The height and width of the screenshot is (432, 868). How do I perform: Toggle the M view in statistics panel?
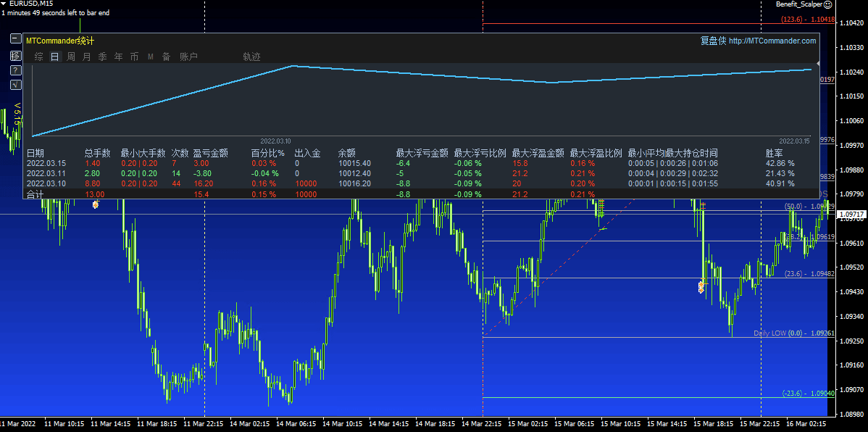coord(150,56)
